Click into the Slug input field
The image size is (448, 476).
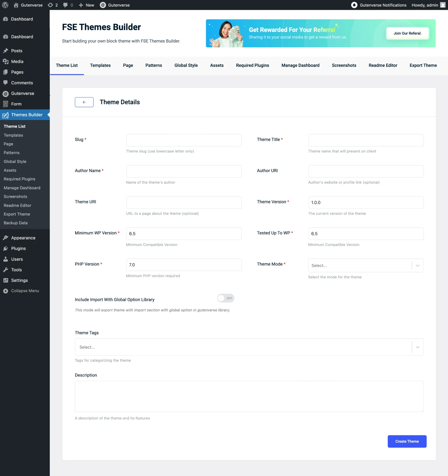point(184,140)
